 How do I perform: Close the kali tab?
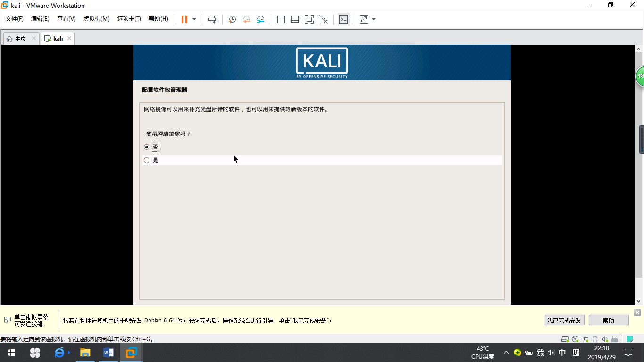click(x=69, y=39)
